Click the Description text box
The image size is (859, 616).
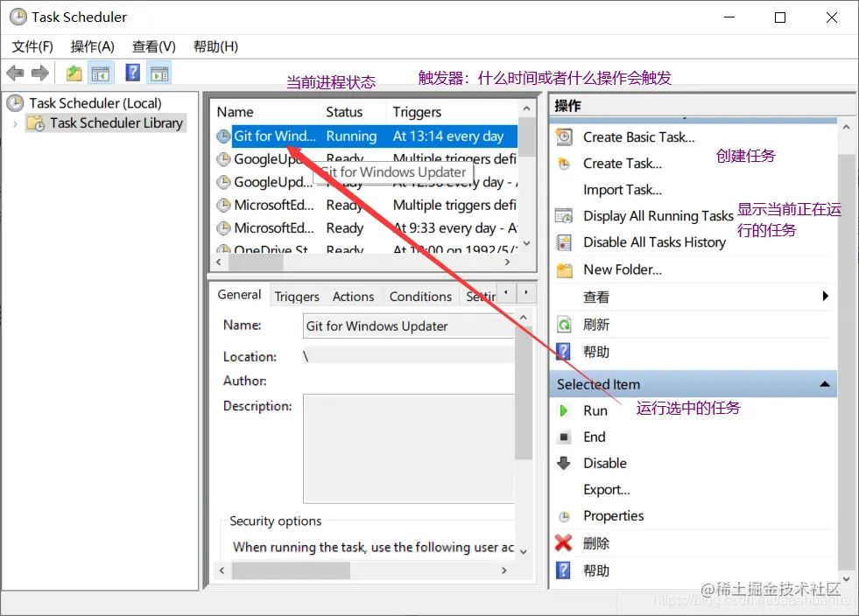pos(409,449)
